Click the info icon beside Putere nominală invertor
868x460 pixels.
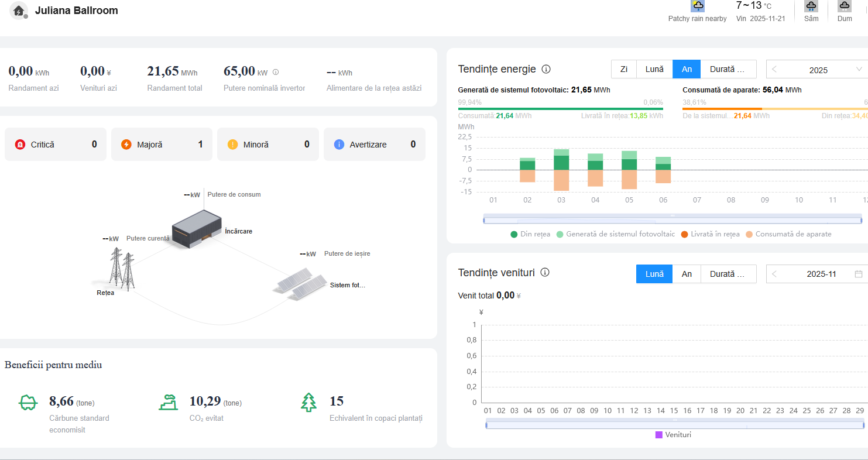click(x=276, y=73)
